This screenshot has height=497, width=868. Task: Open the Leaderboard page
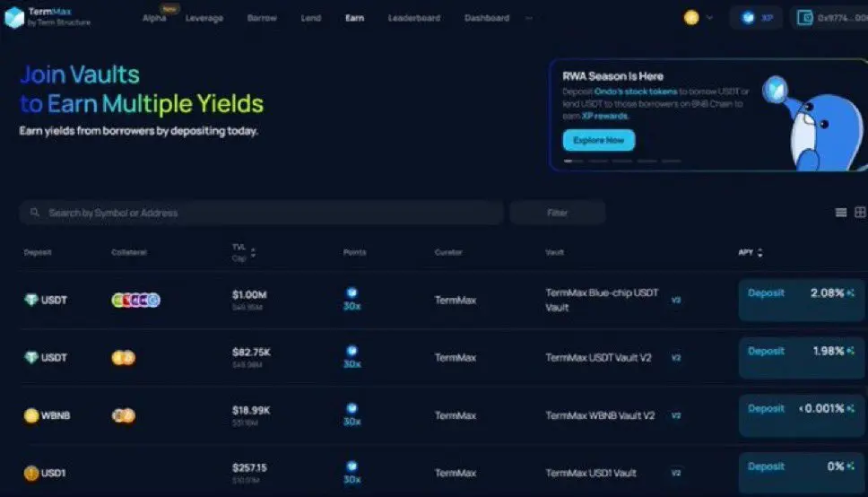pos(414,18)
